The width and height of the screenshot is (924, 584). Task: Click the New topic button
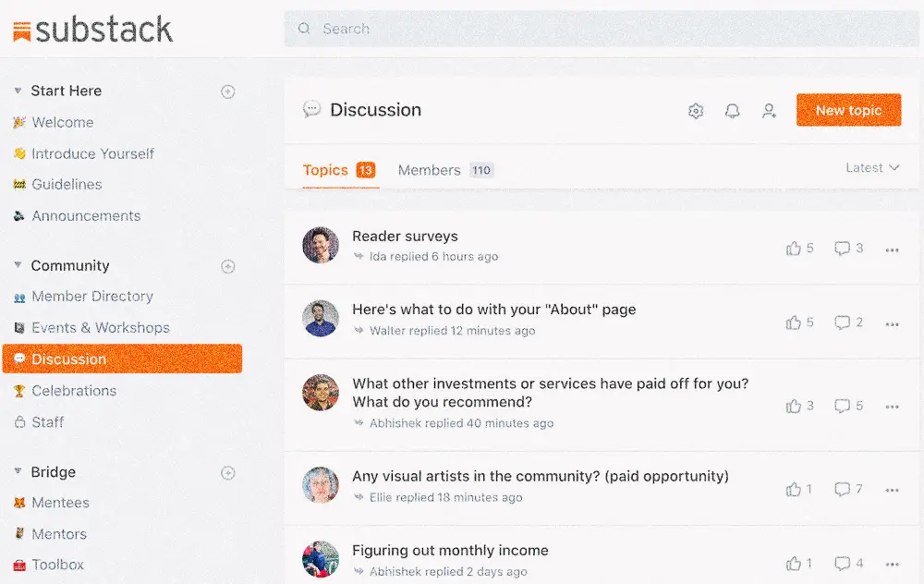coord(848,110)
